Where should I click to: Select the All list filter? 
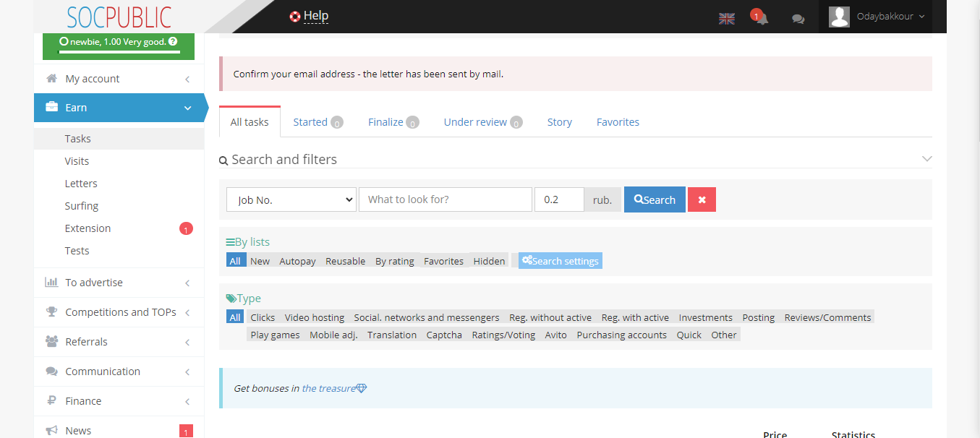coord(235,261)
